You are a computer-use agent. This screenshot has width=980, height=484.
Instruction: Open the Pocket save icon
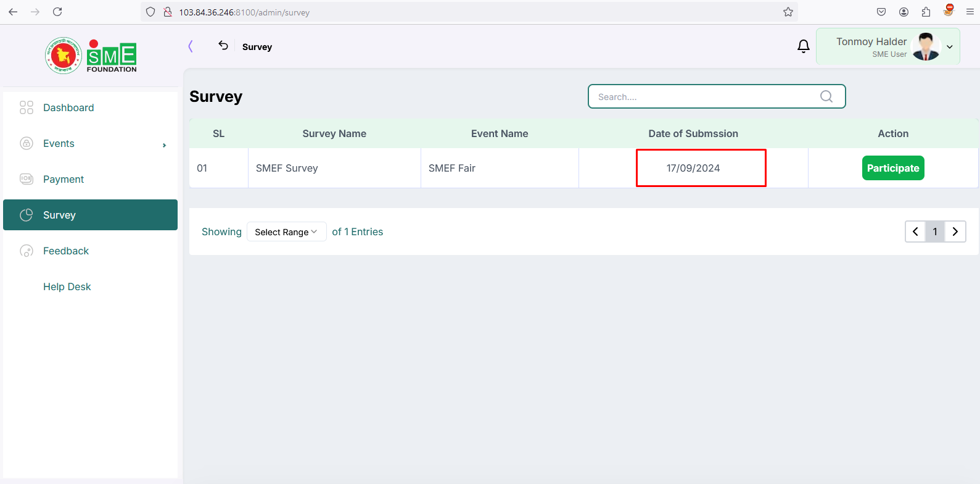881,12
